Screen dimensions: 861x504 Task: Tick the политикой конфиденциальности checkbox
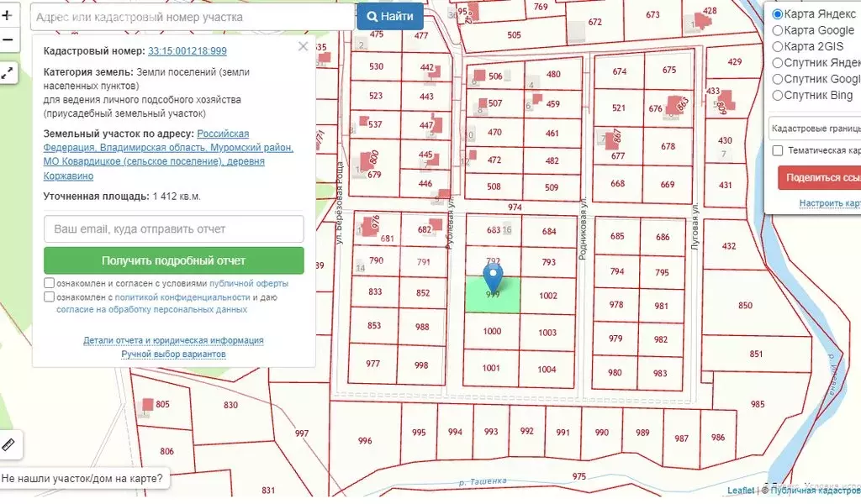click(x=50, y=297)
